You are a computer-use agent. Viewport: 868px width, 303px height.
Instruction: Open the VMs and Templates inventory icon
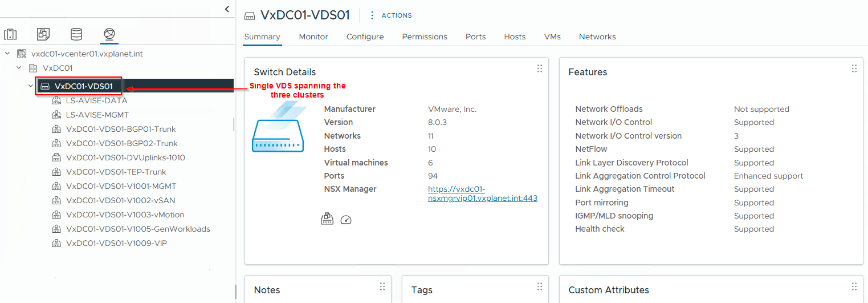click(43, 34)
